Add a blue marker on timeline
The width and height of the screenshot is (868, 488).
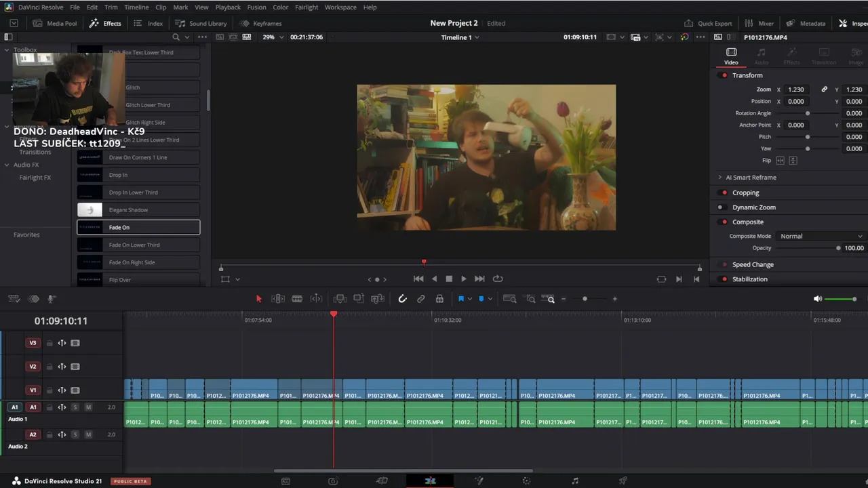[481, 299]
